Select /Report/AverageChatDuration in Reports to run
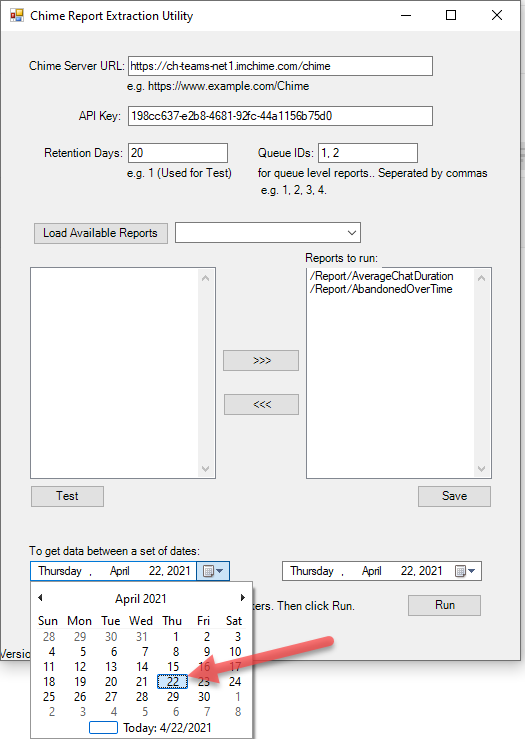The width and height of the screenshot is (525, 739). click(x=381, y=276)
